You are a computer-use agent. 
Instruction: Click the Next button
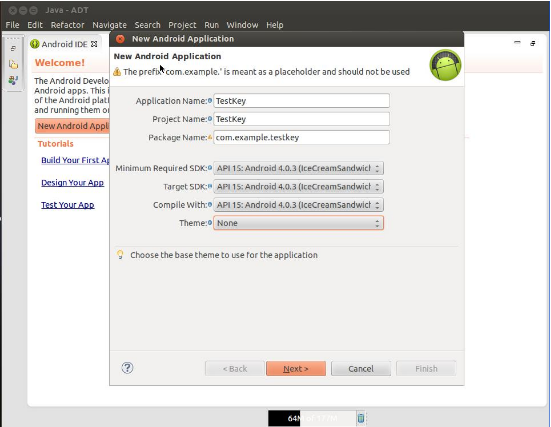(x=296, y=369)
